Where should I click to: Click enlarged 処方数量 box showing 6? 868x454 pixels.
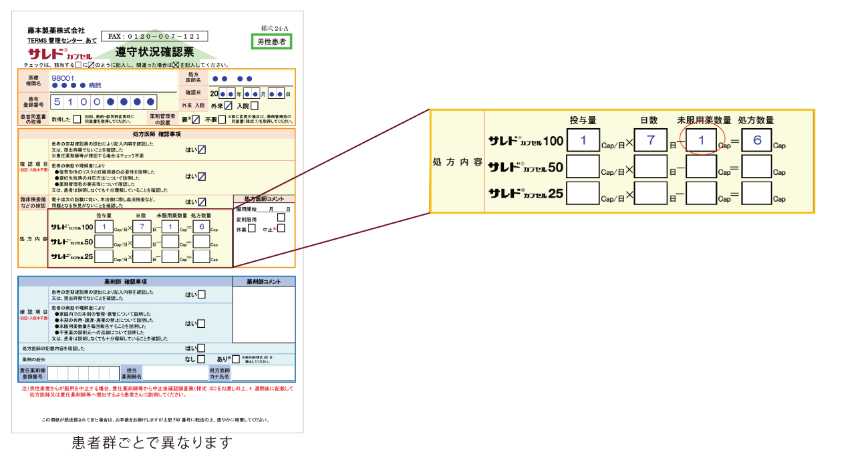pyautogui.click(x=756, y=141)
